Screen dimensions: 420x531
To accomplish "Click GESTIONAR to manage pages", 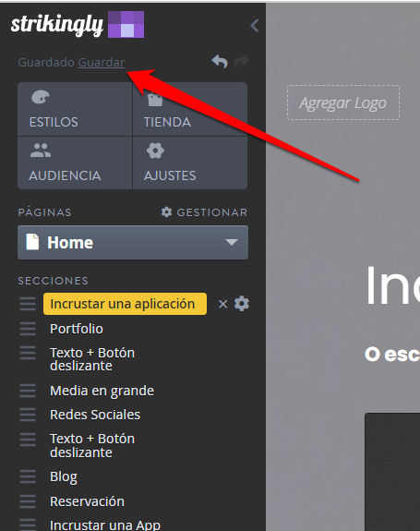I will click(x=204, y=212).
